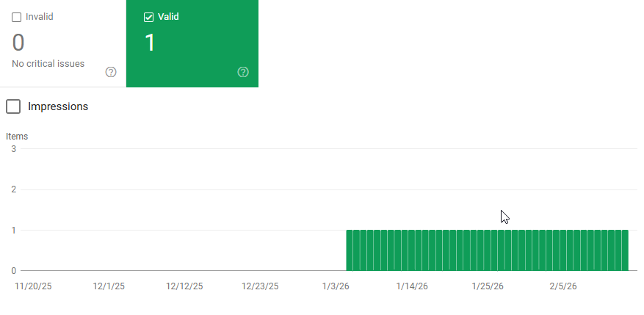
Task: Click help icon in the green Valid card
Action: pyautogui.click(x=243, y=72)
